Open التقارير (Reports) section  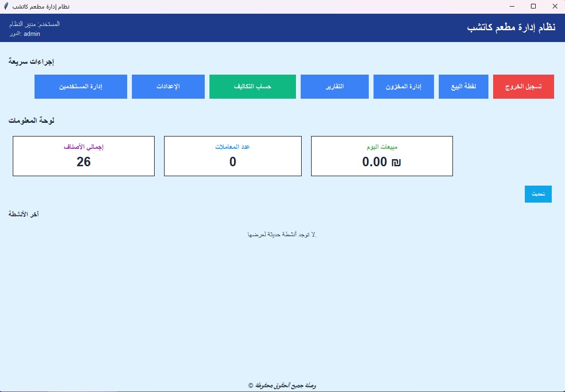point(334,86)
